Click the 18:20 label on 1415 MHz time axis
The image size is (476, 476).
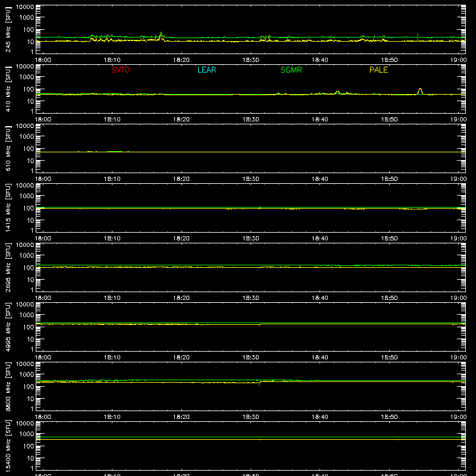click(181, 239)
